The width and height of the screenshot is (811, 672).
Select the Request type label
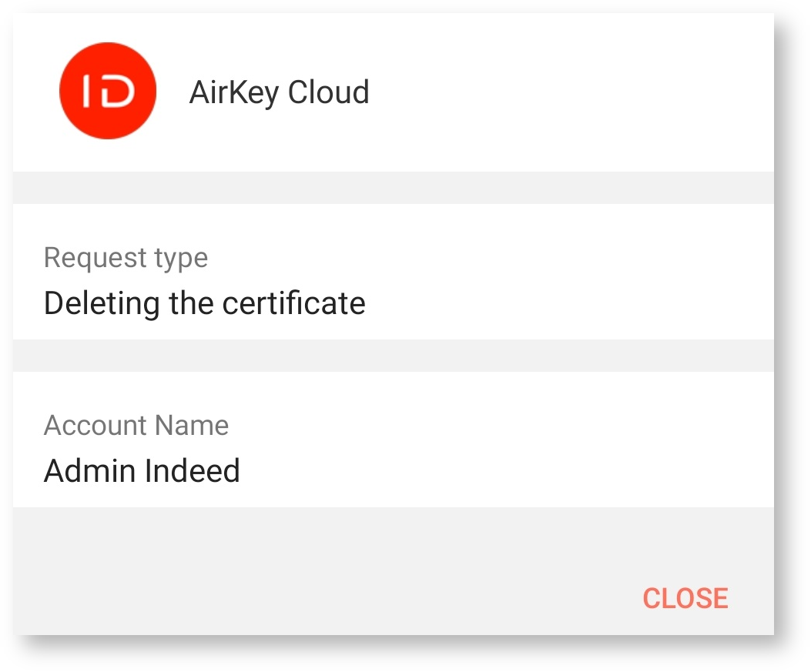pyautogui.click(x=126, y=257)
